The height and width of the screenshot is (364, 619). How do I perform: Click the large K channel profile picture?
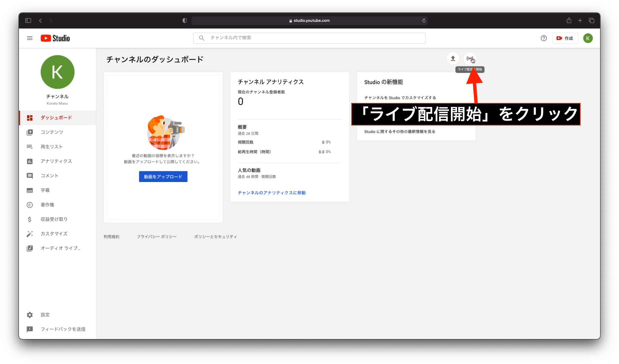57,72
